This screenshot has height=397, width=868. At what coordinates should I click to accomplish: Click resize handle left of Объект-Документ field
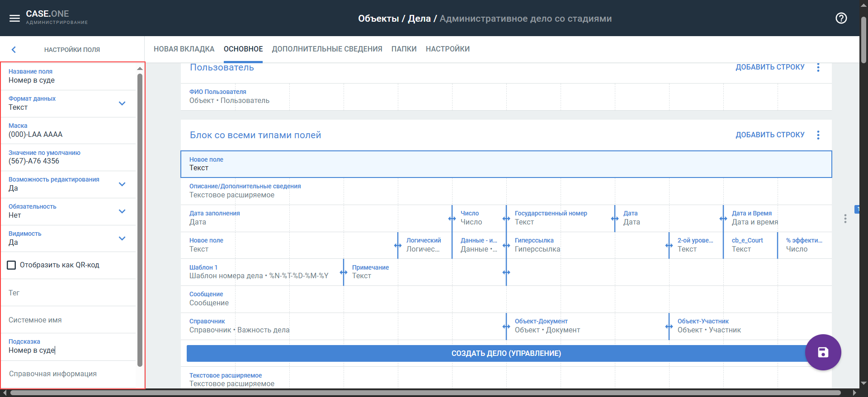click(506, 327)
